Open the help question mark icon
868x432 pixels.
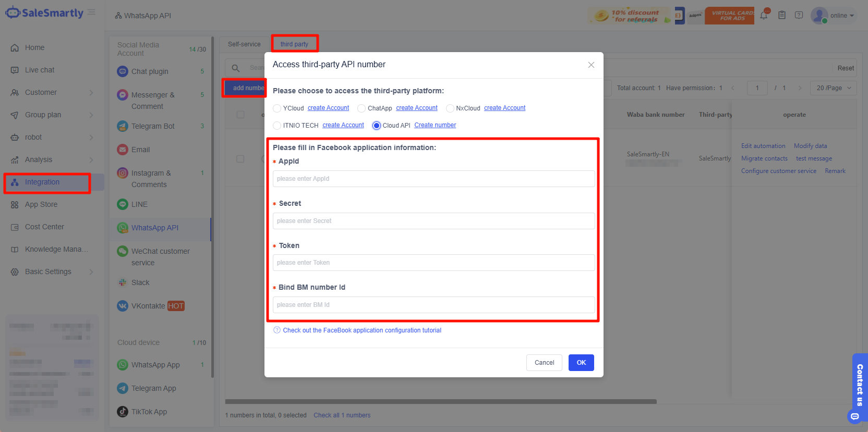799,15
